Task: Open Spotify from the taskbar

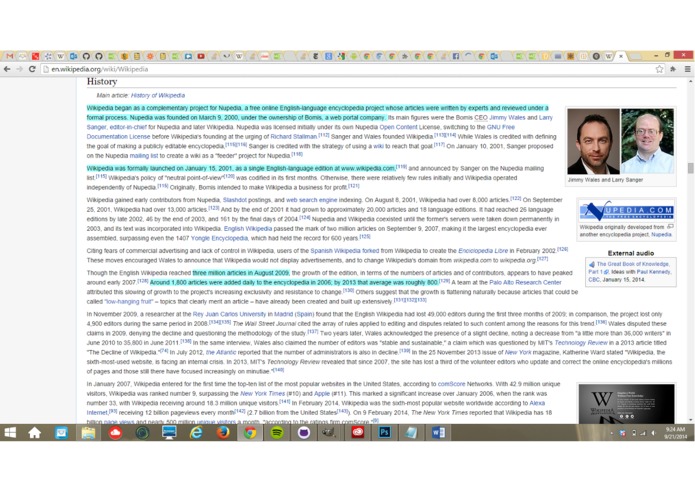Action: [x=277, y=432]
